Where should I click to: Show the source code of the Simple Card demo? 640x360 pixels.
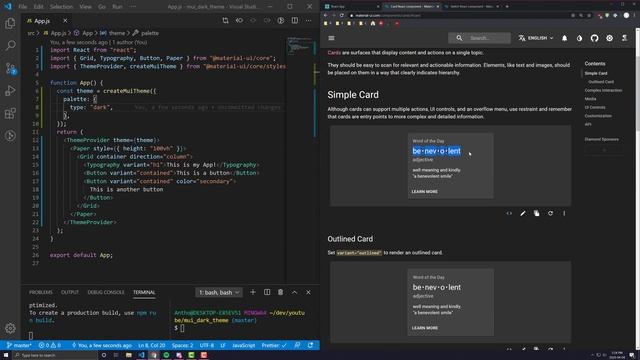point(509,213)
